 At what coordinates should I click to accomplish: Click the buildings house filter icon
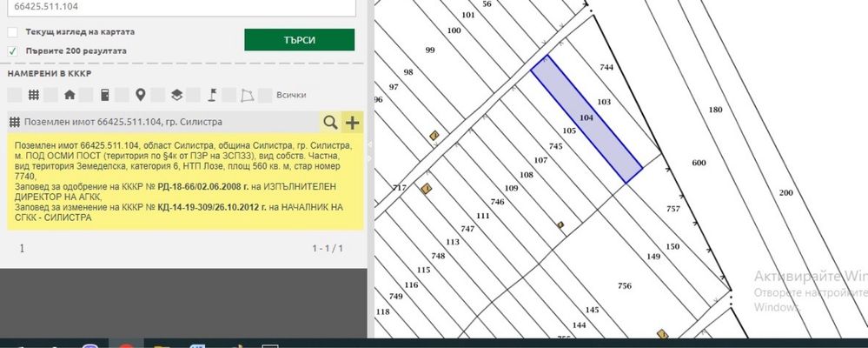70,95
